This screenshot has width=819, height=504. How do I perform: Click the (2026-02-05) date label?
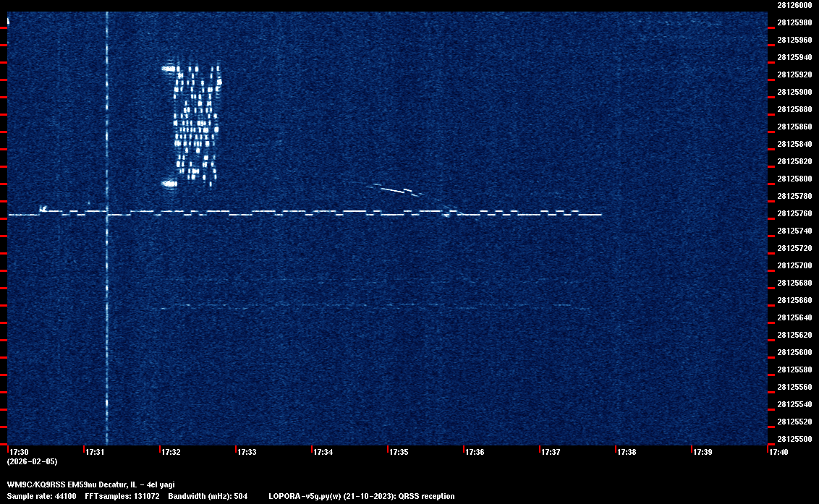(32, 461)
